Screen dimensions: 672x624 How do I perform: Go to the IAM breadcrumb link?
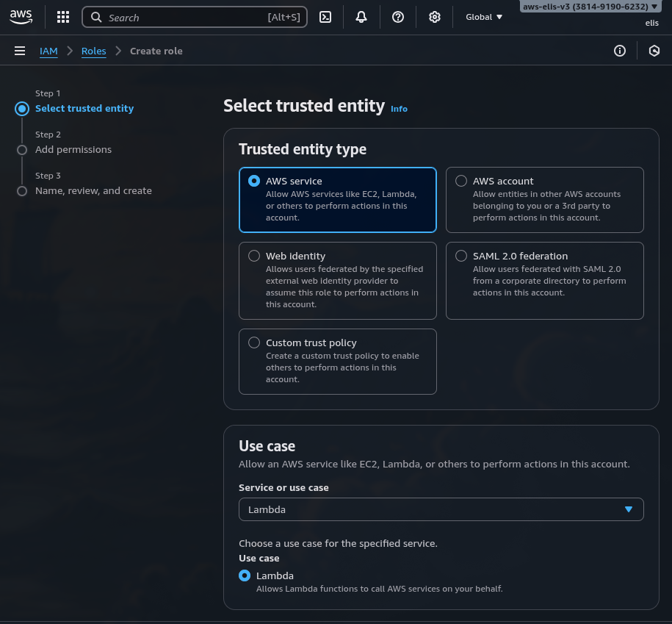pos(48,51)
